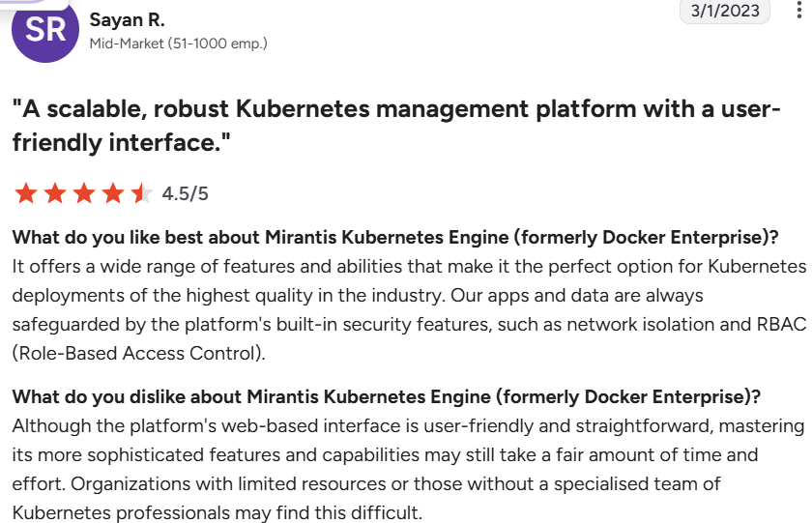Open reviewer profile Sayan R.

point(128,19)
